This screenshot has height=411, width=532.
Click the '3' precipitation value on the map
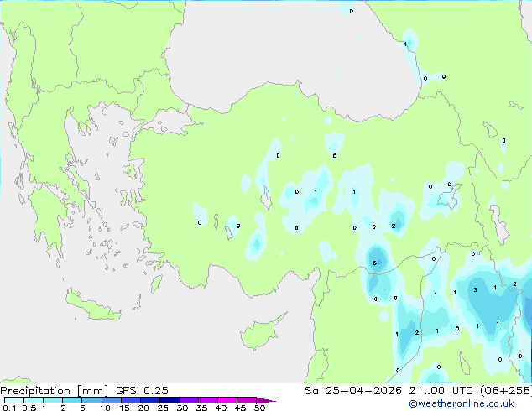click(x=475, y=289)
